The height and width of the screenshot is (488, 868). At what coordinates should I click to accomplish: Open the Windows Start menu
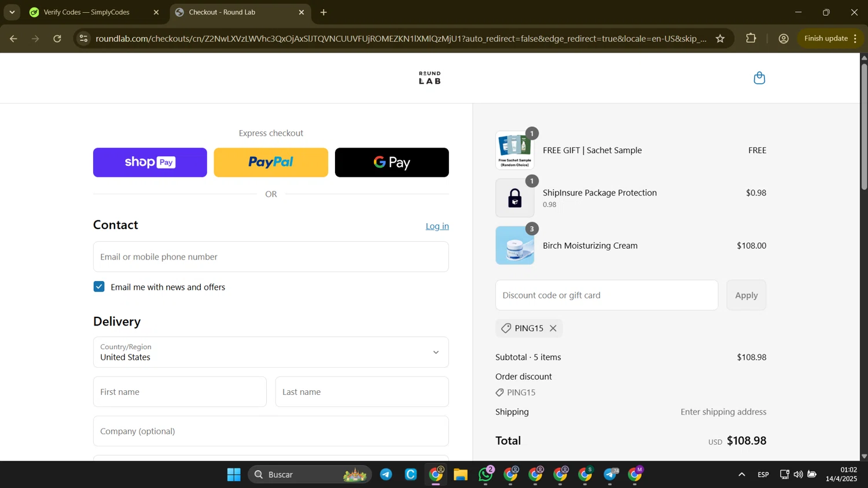tap(234, 475)
